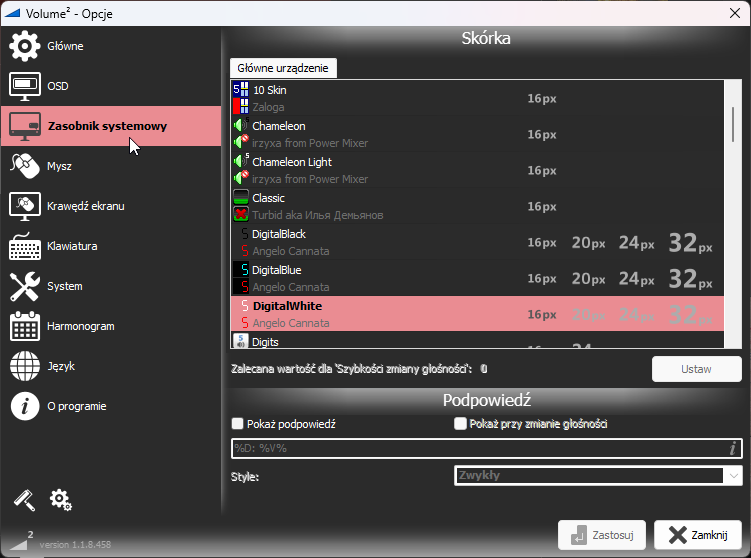Viewport: 751px width, 558px height.
Task: Open the Klawiatura keyboard icon
Action: pyautogui.click(x=24, y=246)
